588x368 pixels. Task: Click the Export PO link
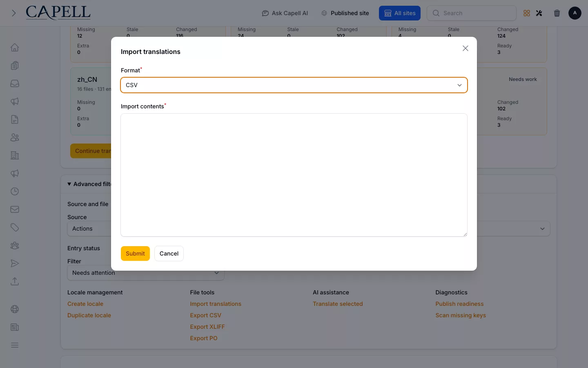pos(204,338)
